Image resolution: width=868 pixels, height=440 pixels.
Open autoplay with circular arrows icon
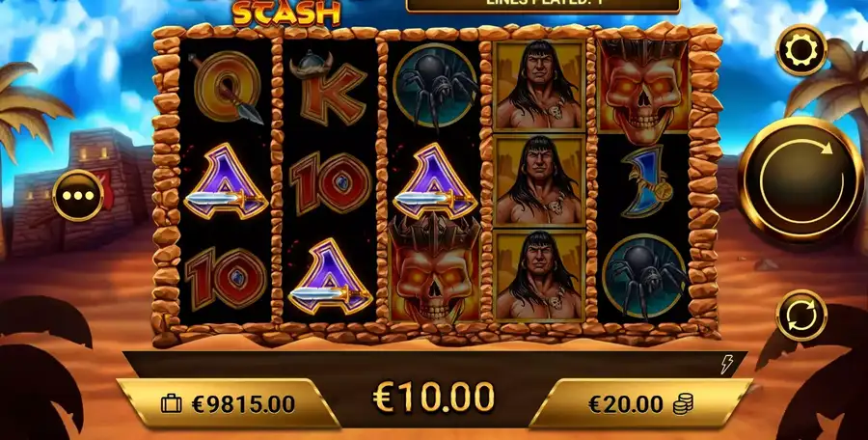pos(801,315)
